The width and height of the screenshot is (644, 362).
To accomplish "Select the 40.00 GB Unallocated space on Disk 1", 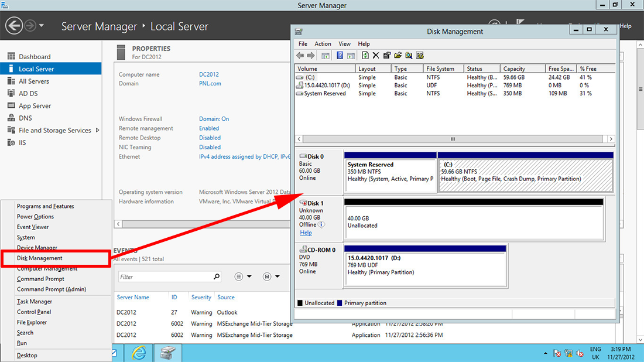I will point(474,220).
